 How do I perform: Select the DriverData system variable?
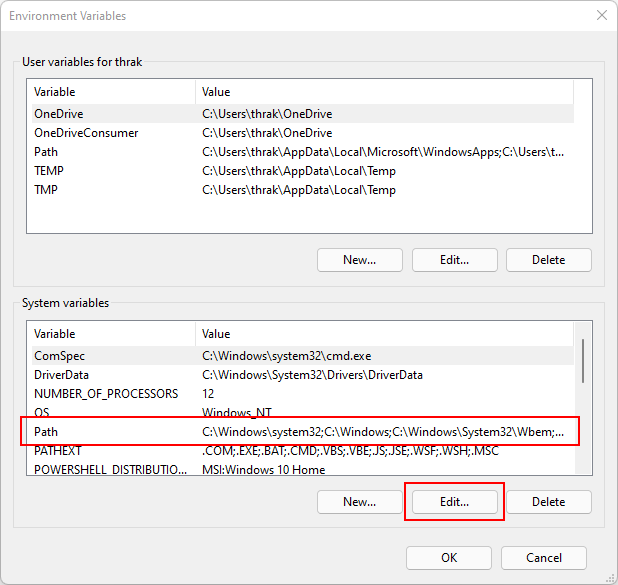point(303,374)
